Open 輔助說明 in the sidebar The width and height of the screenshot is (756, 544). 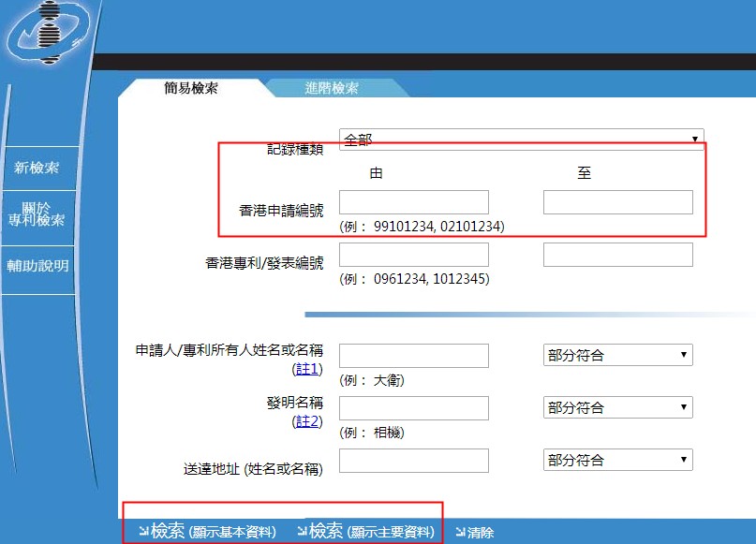37,266
